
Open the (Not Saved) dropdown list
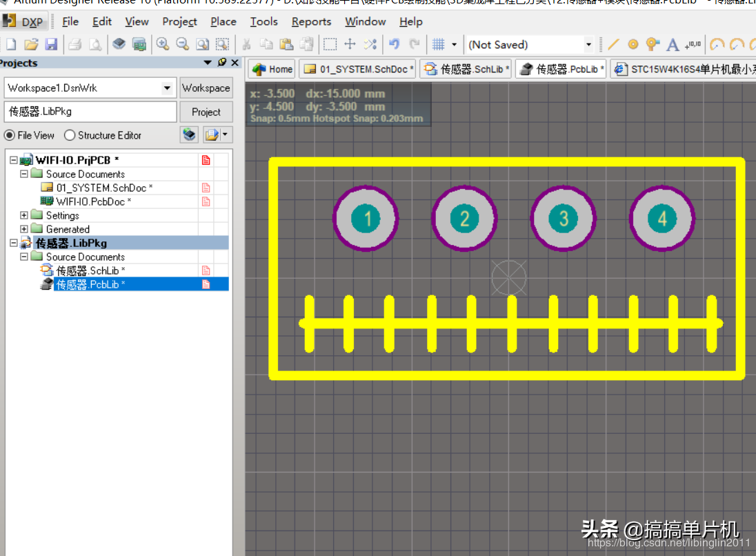coord(588,45)
